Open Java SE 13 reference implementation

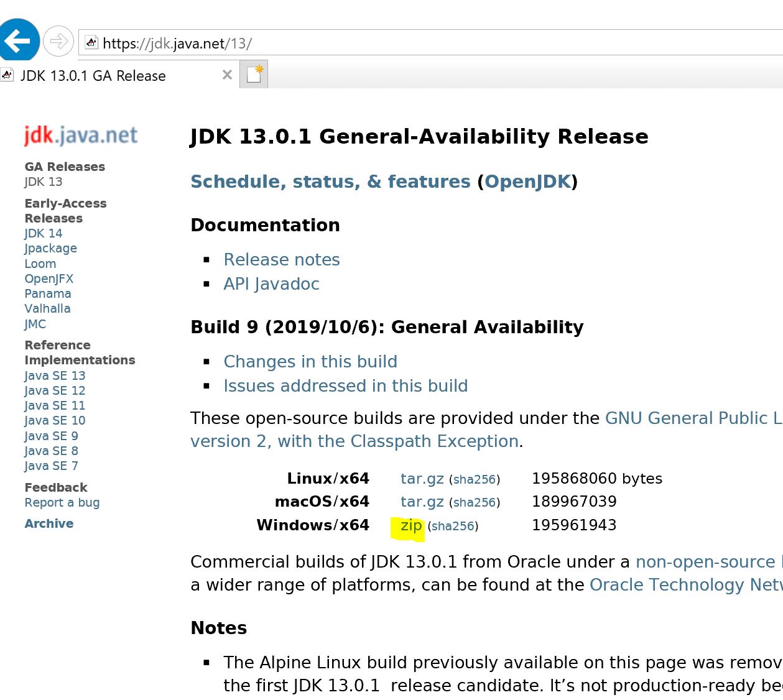click(x=55, y=375)
